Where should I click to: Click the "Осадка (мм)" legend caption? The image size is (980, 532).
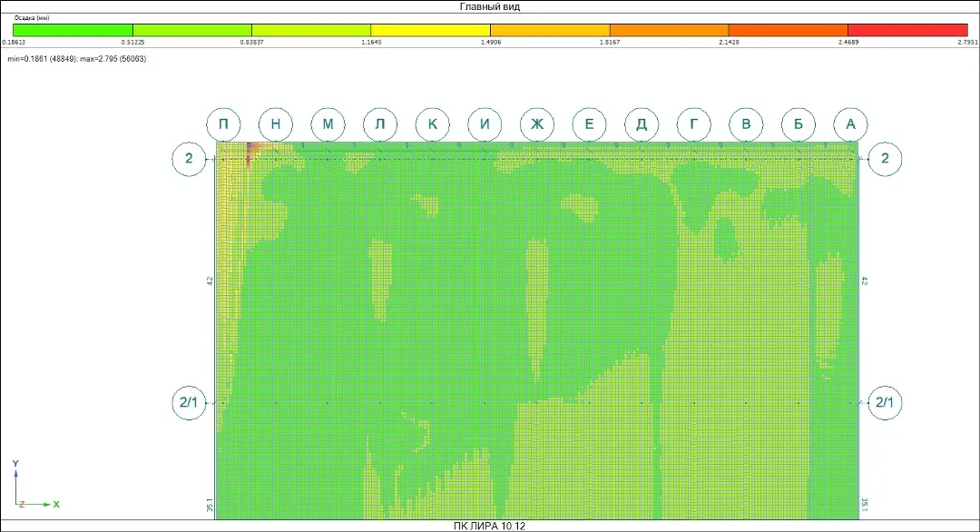pos(32,18)
